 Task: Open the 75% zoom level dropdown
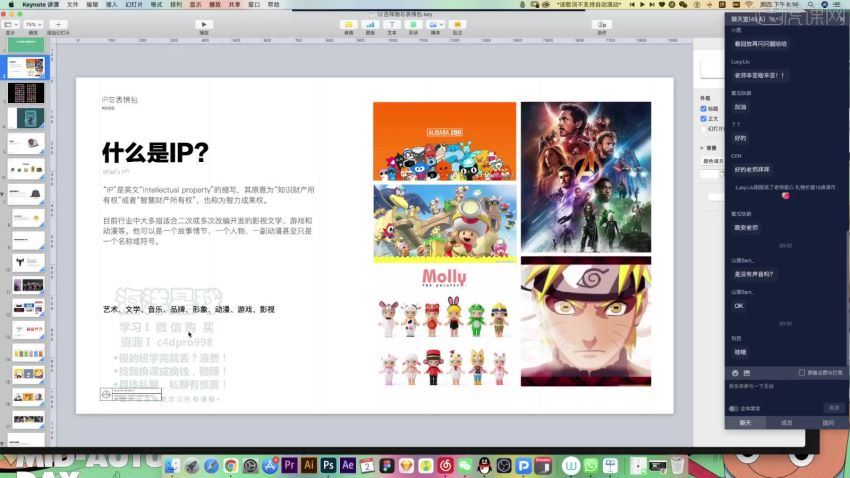33,24
